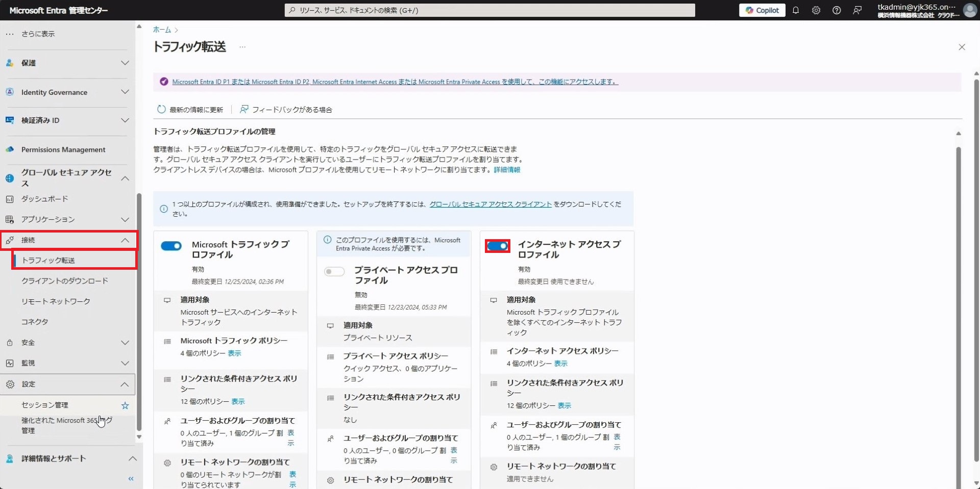The image size is (980, 489).
Task: Open notifications bell in the top bar
Action: (796, 10)
